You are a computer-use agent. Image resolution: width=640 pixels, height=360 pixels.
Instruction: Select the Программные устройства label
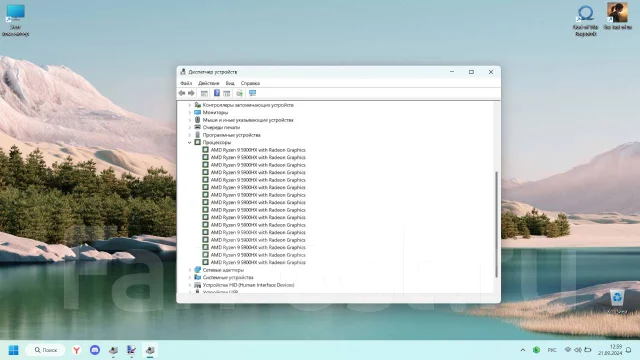[231, 135]
